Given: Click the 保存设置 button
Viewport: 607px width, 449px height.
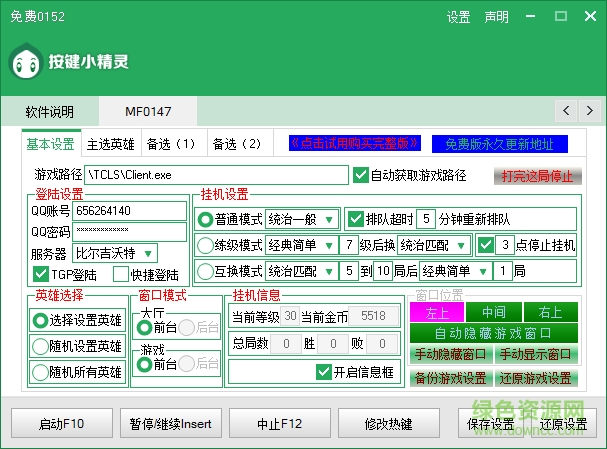Looking at the screenshot, I should [x=490, y=424].
